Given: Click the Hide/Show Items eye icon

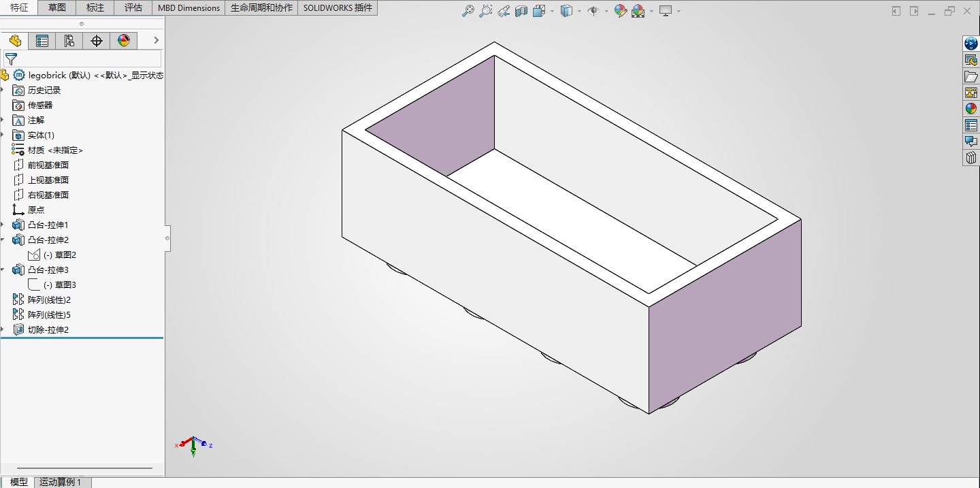Looking at the screenshot, I should click(x=593, y=11).
